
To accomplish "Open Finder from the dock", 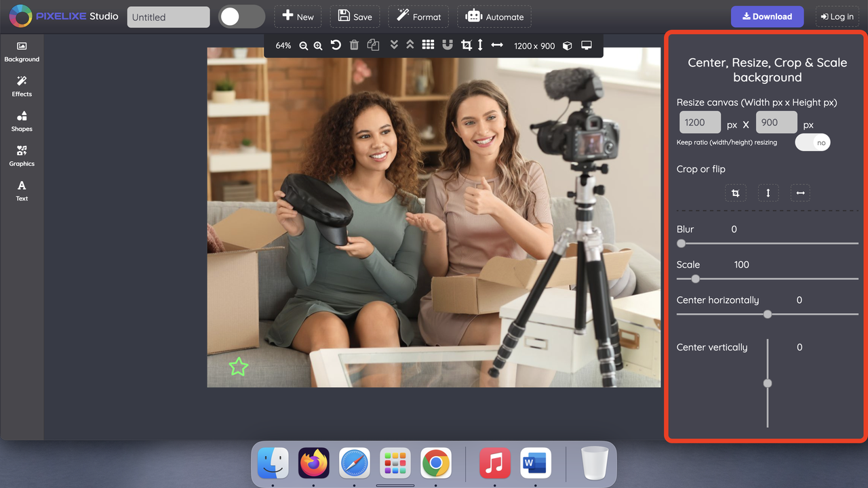I will (x=273, y=464).
